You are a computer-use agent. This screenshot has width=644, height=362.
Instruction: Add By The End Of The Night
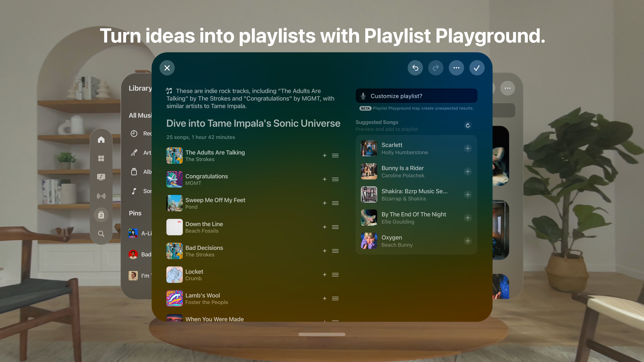[x=468, y=218]
